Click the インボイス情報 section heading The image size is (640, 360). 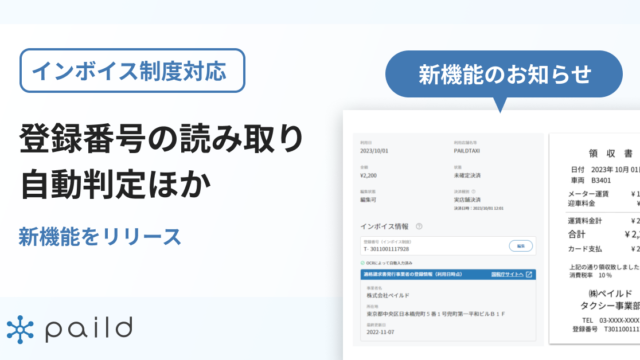point(384,227)
